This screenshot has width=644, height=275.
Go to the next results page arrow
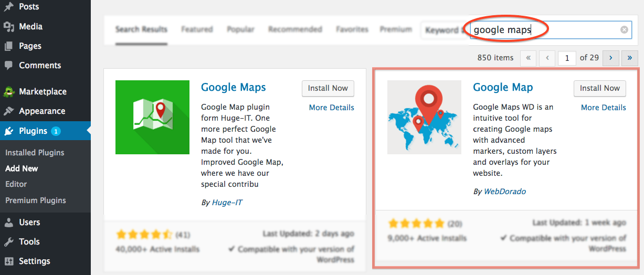(x=611, y=58)
